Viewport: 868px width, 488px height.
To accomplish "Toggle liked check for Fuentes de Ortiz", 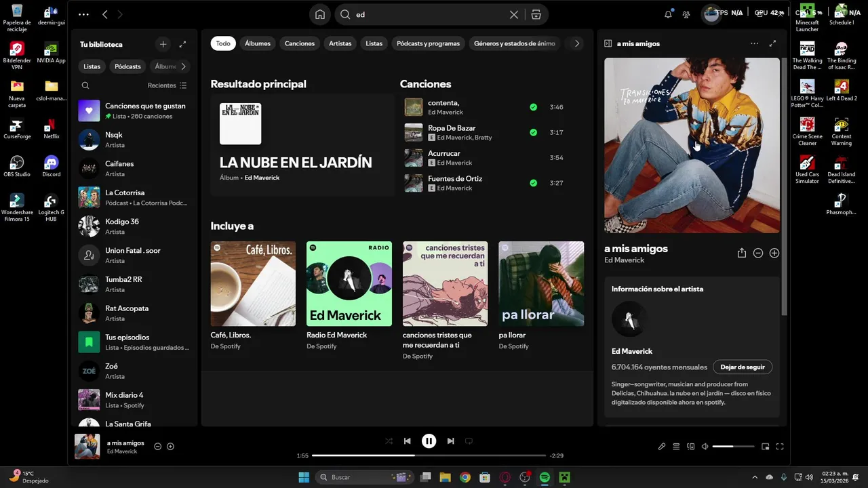I will click(533, 183).
